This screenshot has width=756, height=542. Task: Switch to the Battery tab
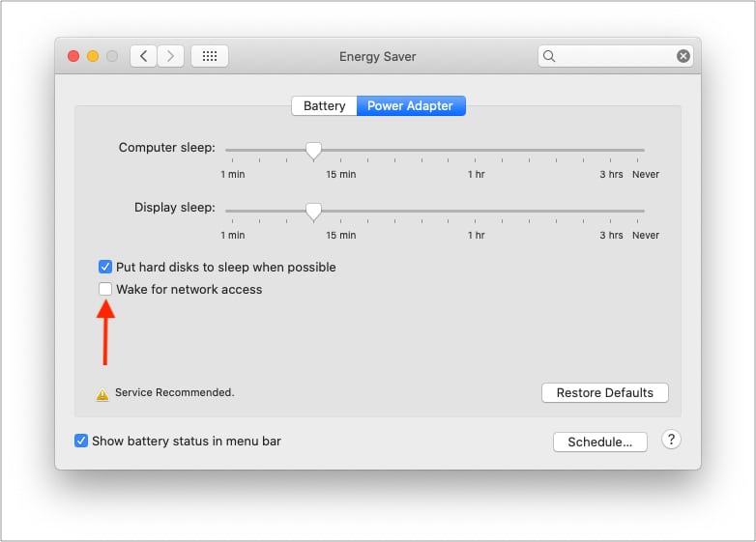pos(324,106)
